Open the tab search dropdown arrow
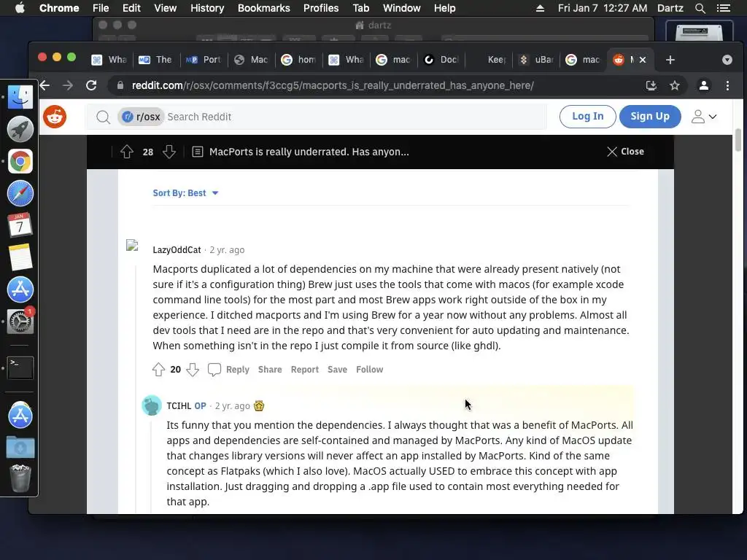 point(727,60)
